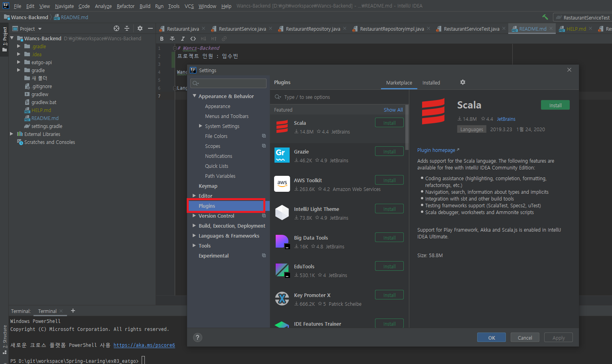Click the EduTools plugin icon
Viewport: 612px width, 364px height.
282,270
